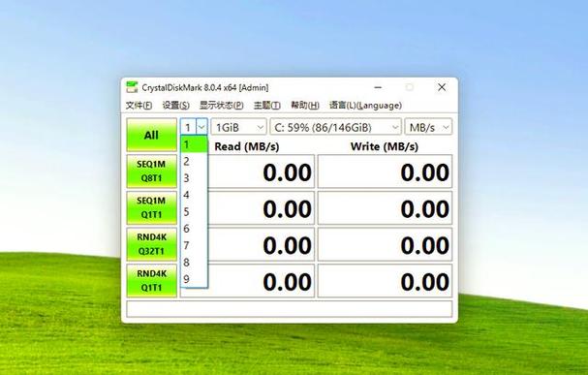The height and width of the screenshot is (375, 588).
Task: Open the 设置(S) menu
Action: click(x=175, y=106)
